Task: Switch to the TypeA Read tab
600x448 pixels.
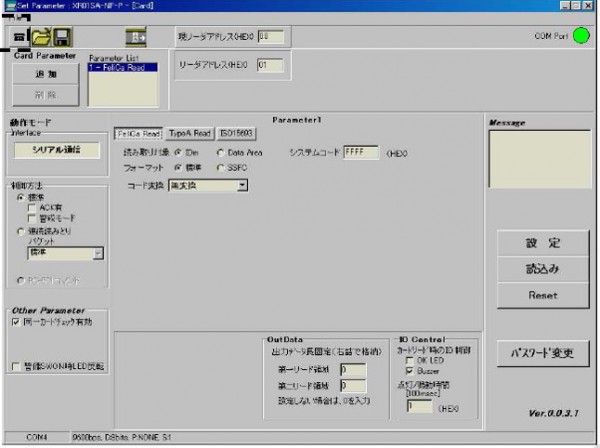Action: (x=190, y=132)
